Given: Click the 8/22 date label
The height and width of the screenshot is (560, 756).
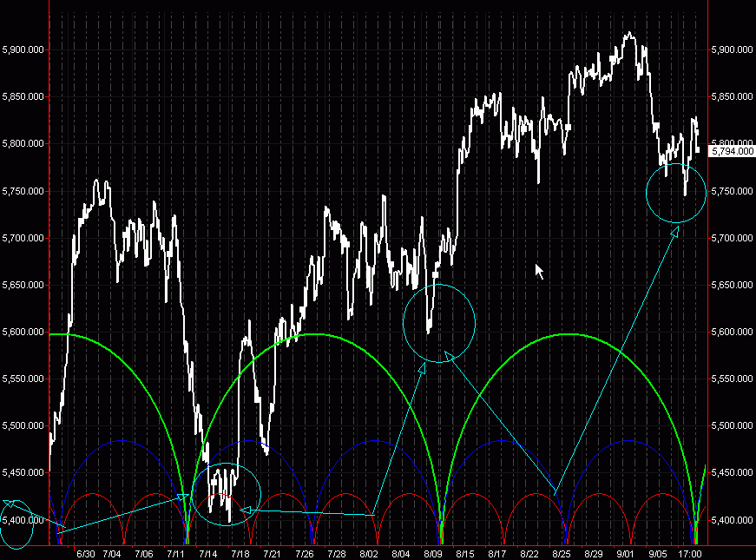Looking at the screenshot, I should (529, 554).
